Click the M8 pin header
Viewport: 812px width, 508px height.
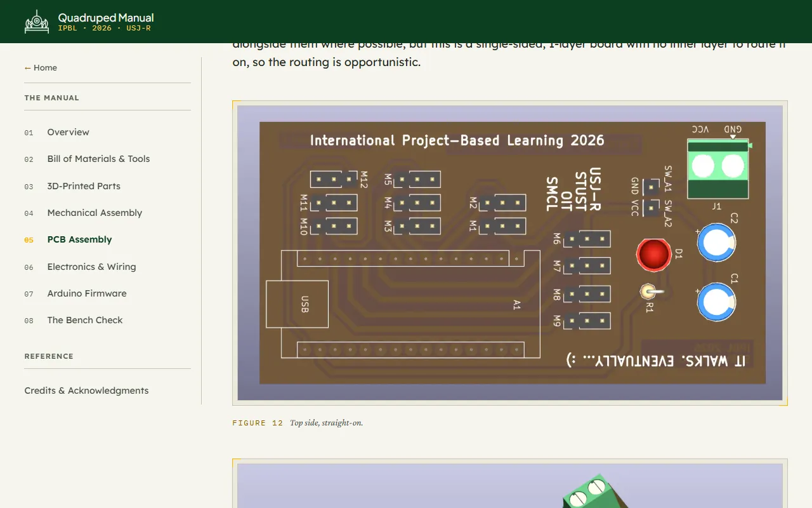(x=587, y=294)
